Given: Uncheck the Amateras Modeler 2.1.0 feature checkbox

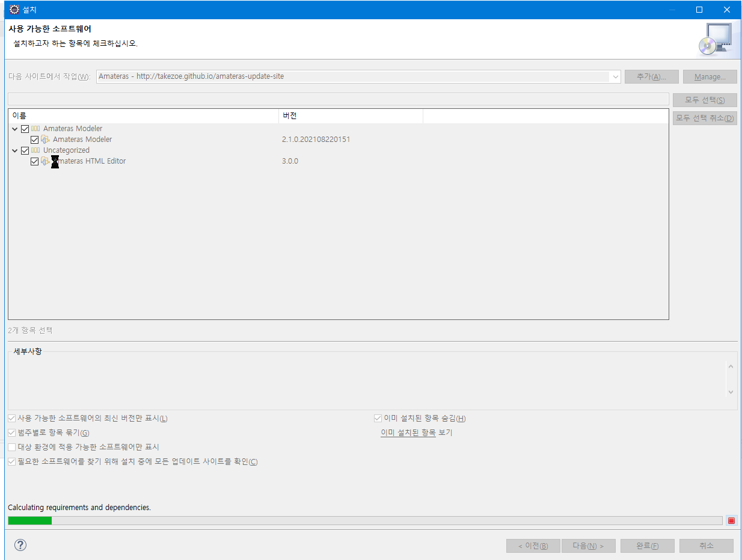Looking at the screenshot, I should coord(34,140).
